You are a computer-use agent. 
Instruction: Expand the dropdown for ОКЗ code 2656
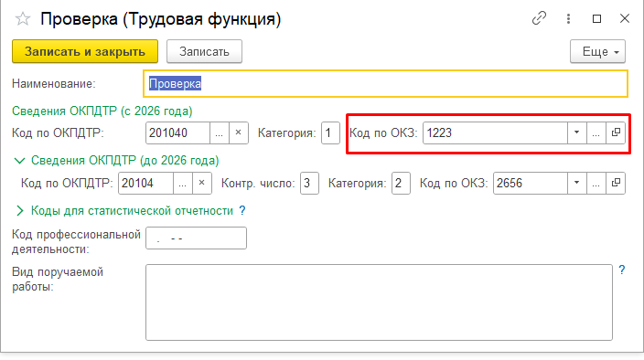577,183
